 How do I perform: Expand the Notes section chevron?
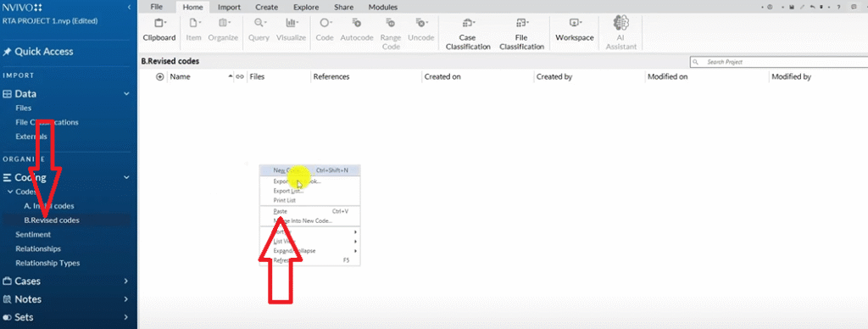[x=126, y=299]
